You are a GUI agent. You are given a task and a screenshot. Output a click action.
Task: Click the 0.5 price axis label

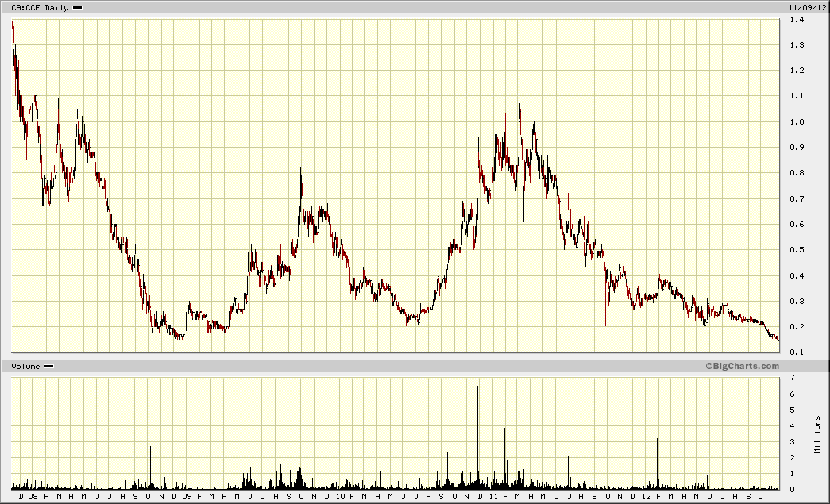click(797, 250)
